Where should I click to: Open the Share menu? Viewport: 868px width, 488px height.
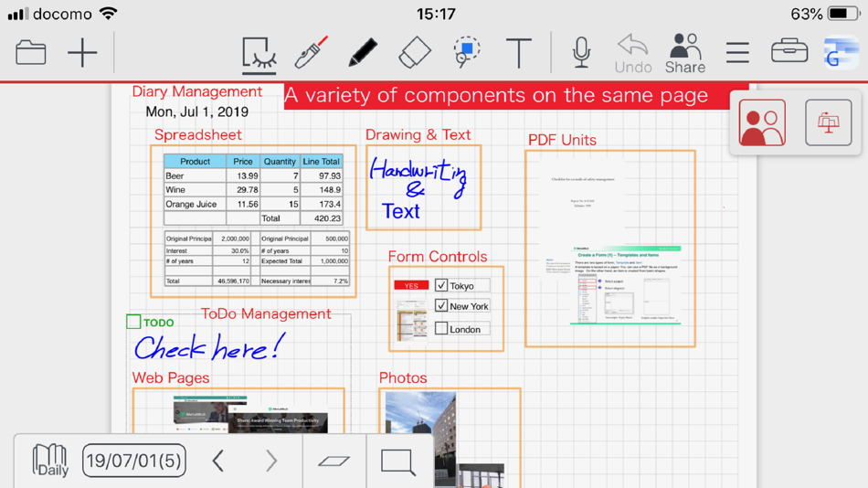[x=685, y=54]
